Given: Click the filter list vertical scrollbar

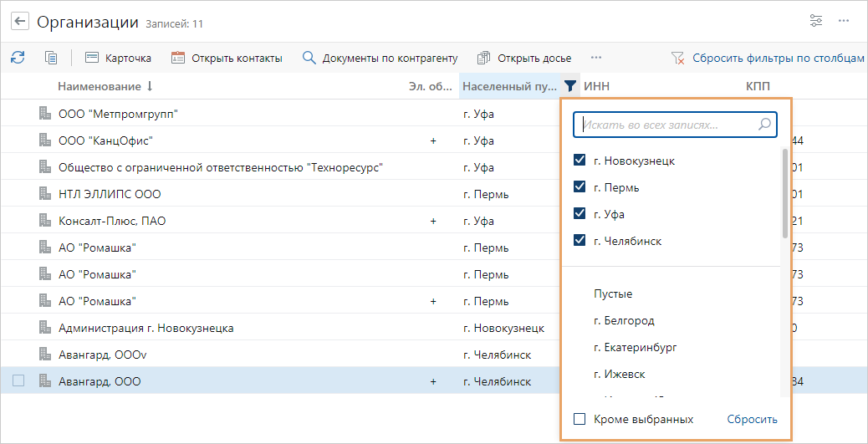Looking at the screenshot, I should click(x=784, y=194).
